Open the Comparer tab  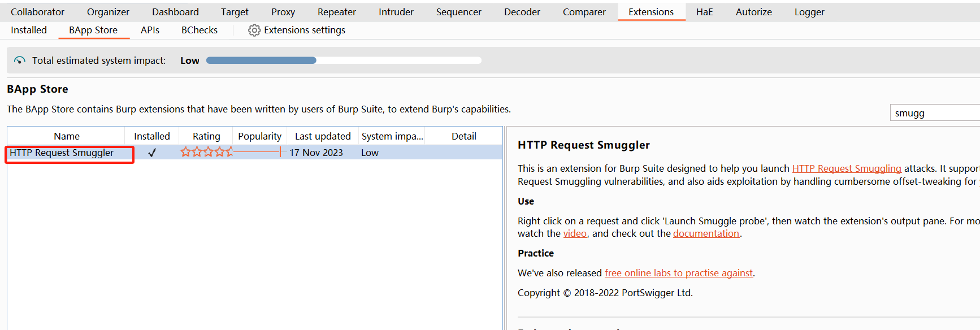pyautogui.click(x=584, y=12)
